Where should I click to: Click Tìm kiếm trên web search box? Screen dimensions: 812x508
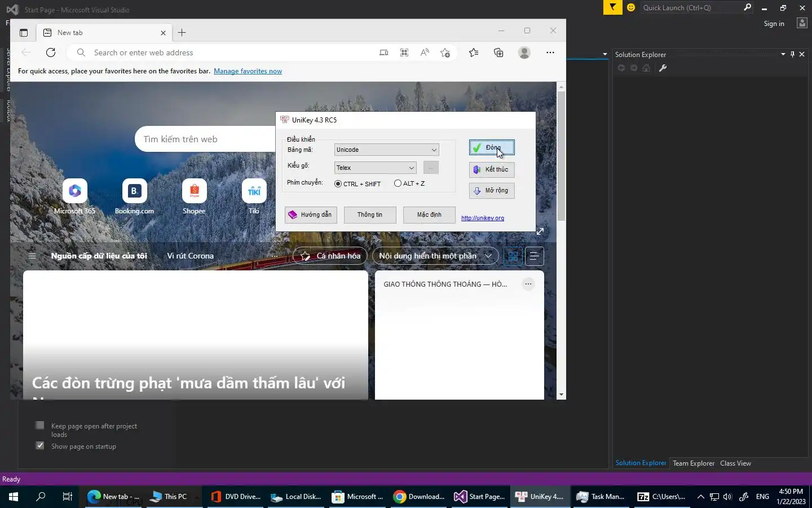pyautogui.click(x=205, y=139)
